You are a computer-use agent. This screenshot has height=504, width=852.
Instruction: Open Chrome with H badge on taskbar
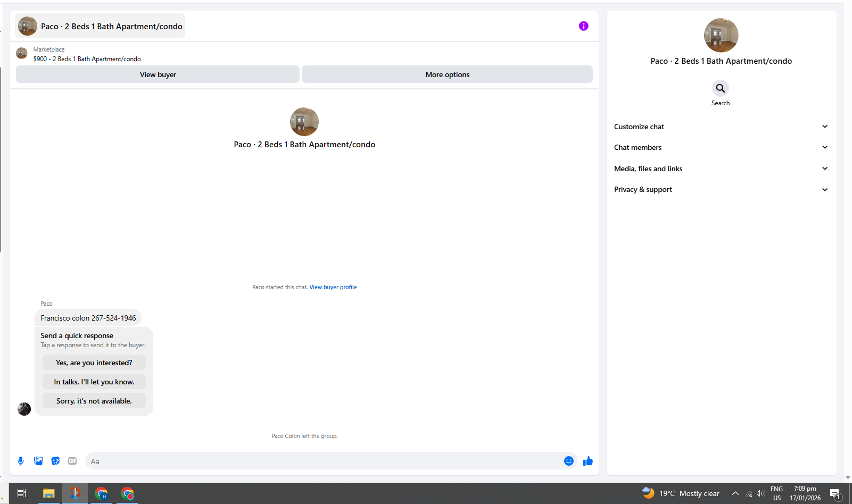click(x=101, y=493)
